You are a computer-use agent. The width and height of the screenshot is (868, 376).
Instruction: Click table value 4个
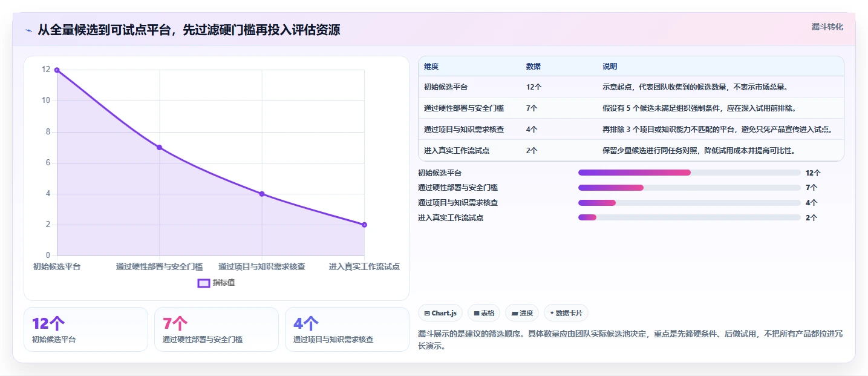(x=532, y=129)
